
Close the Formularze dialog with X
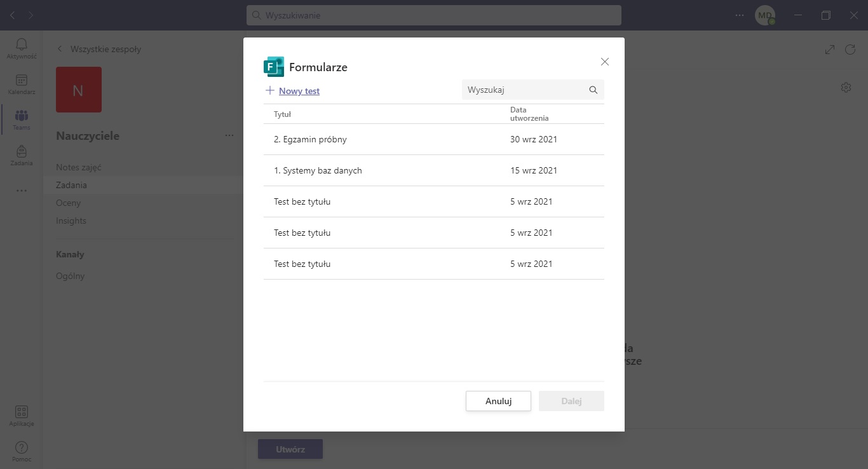pos(604,62)
